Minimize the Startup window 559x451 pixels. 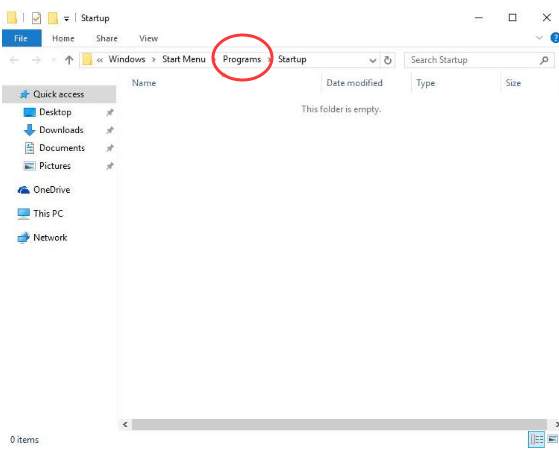[479, 17]
